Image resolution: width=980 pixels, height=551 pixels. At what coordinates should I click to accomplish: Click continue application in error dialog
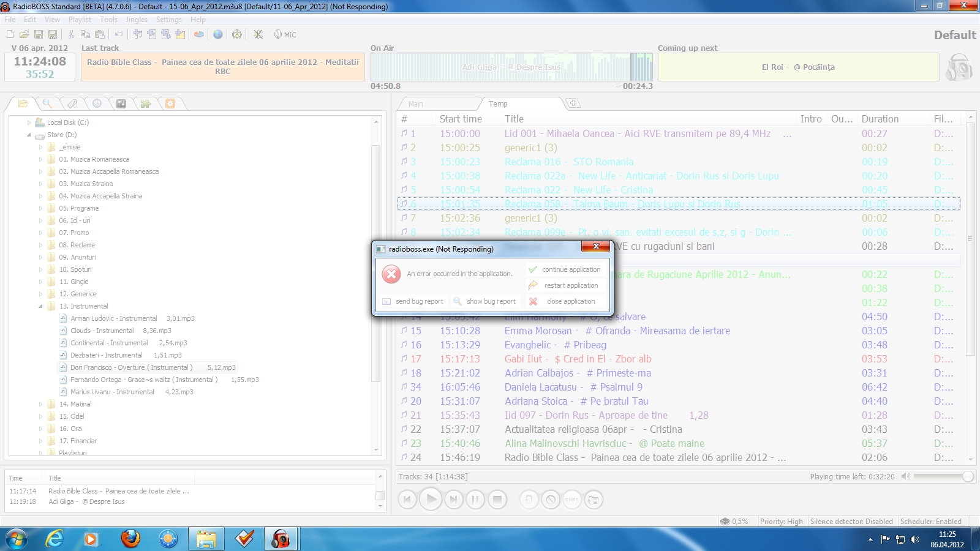(x=565, y=269)
